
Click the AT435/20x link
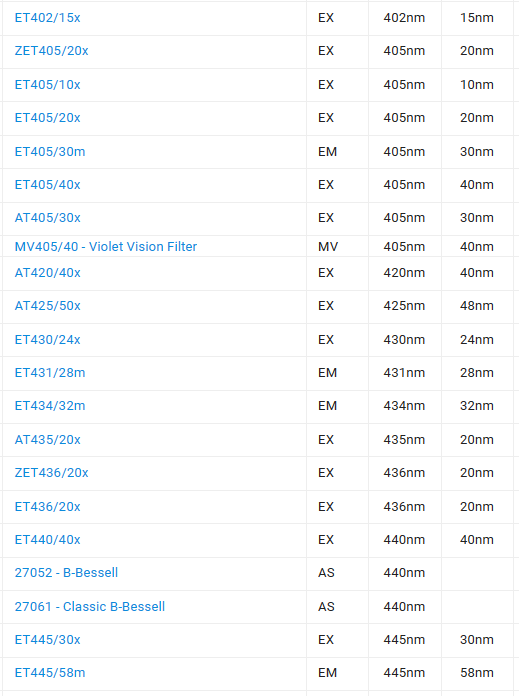coord(48,439)
